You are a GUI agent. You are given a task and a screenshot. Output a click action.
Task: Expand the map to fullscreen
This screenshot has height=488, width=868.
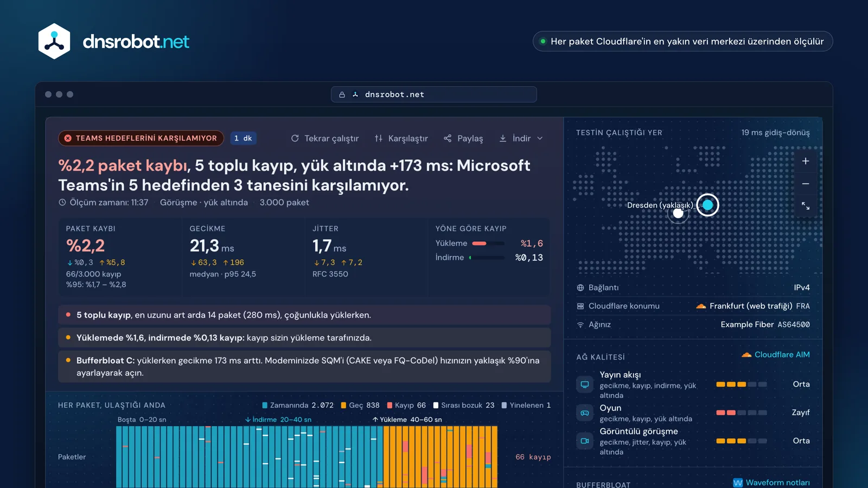click(x=806, y=206)
